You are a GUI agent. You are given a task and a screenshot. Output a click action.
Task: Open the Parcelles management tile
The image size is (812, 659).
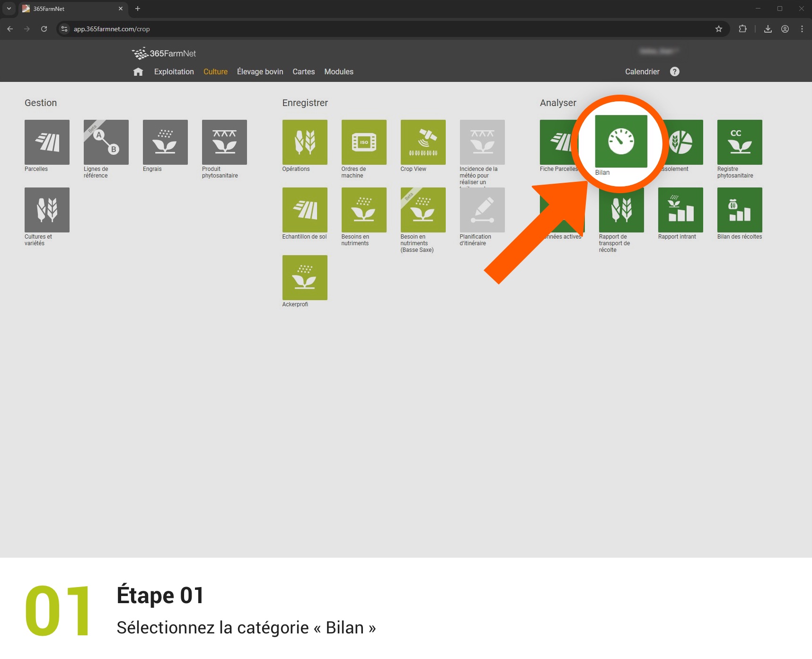point(47,142)
